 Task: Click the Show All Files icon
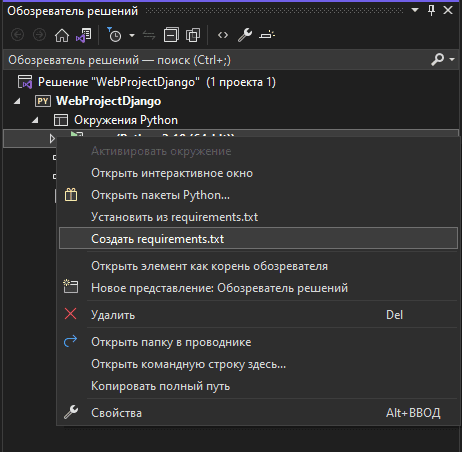pos(193,35)
